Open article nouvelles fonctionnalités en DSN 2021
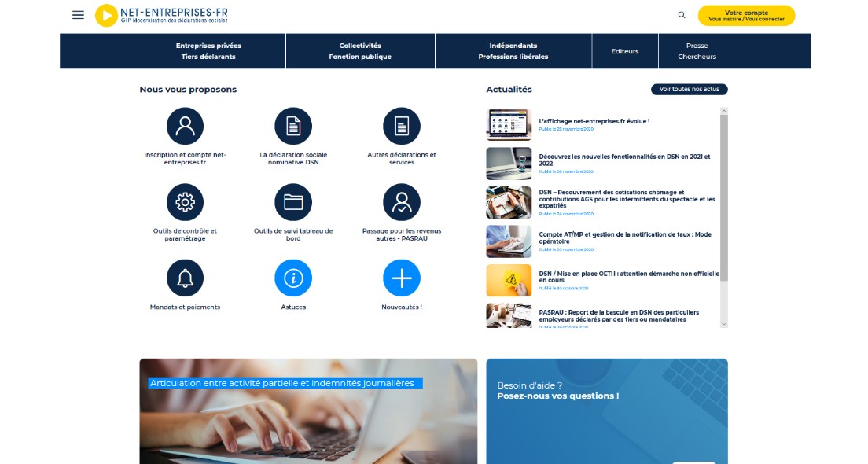 click(624, 160)
